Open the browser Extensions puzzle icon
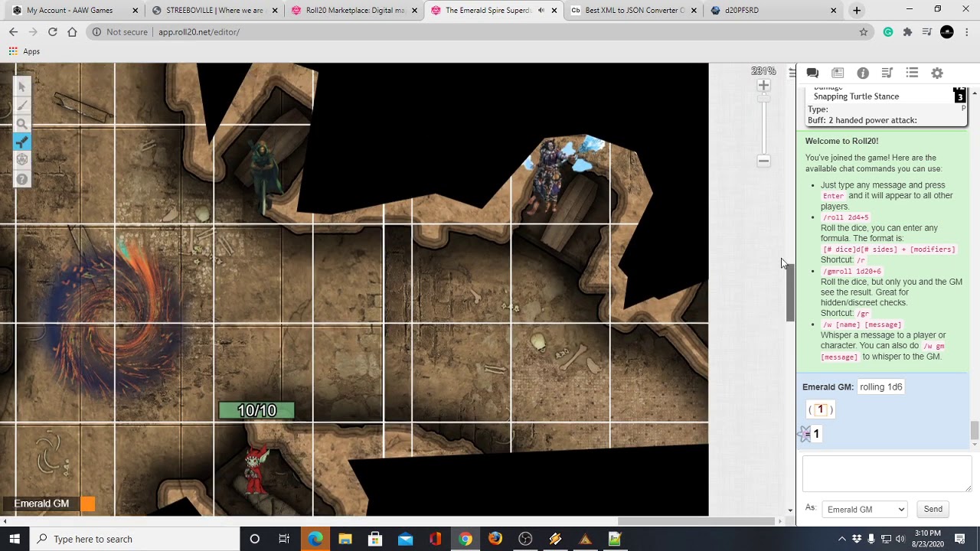This screenshot has height=551, width=980. click(x=907, y=31)
